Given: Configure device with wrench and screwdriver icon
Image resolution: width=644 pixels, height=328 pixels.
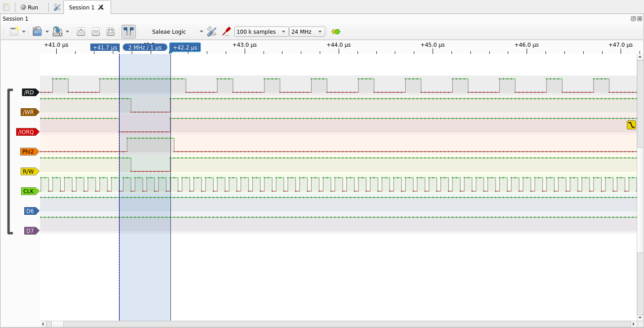Looking at the screenshot, I should [212, 31].
